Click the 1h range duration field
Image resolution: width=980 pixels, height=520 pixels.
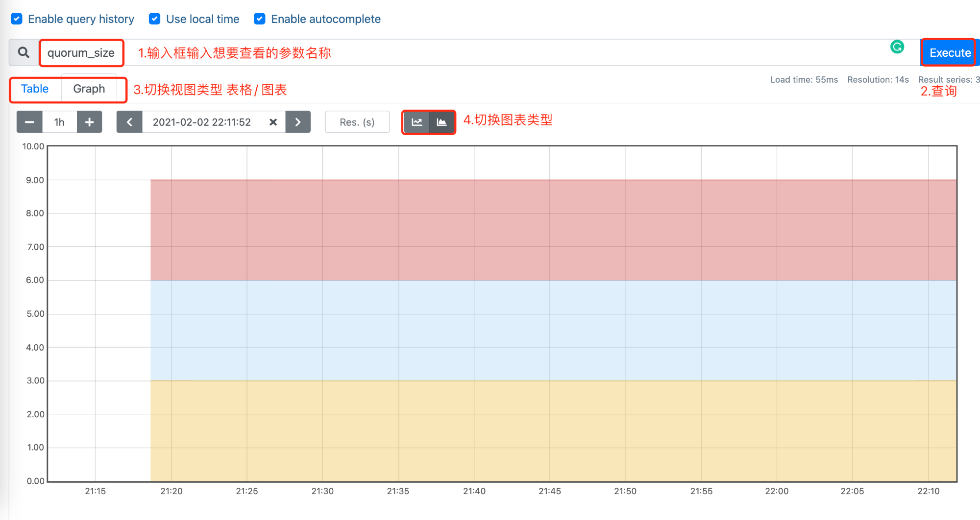[x=59, y=122]
